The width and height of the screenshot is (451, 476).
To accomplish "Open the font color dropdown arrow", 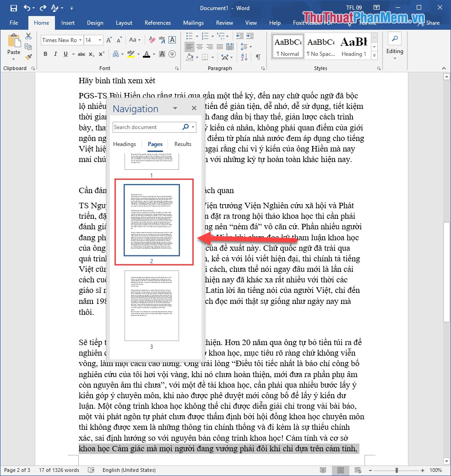I will (x=154, y=54).
